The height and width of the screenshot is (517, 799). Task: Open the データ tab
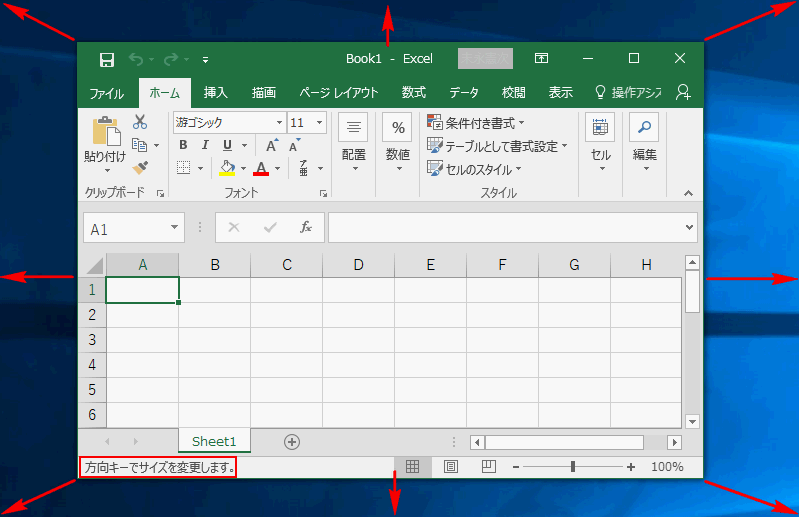(x=464, y=93)
